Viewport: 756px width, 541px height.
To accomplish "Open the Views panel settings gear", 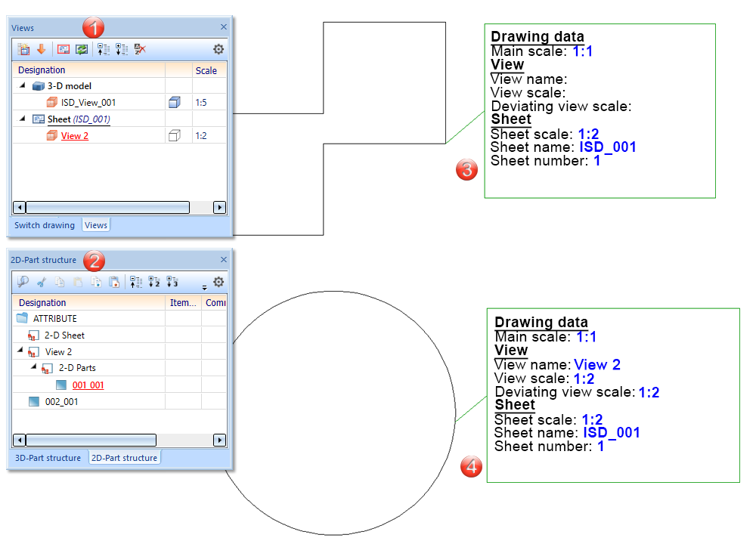I will click(x=218, y=49).
